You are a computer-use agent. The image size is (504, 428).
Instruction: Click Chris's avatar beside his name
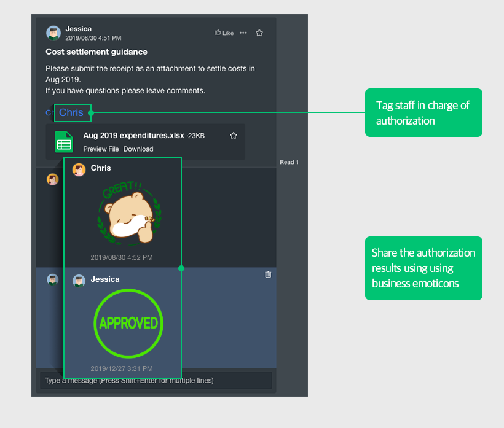[79, 169]
